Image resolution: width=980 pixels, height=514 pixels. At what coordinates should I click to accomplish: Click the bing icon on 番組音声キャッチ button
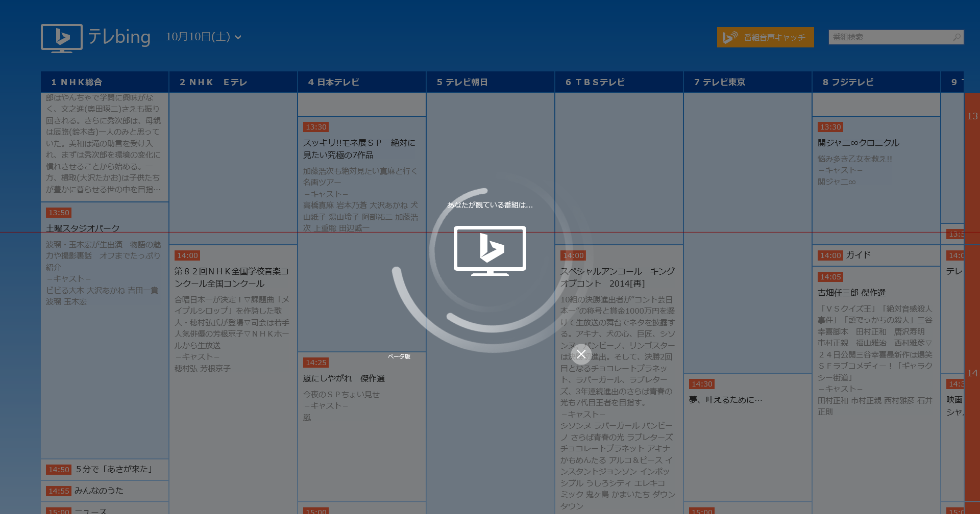coord(730,37)
